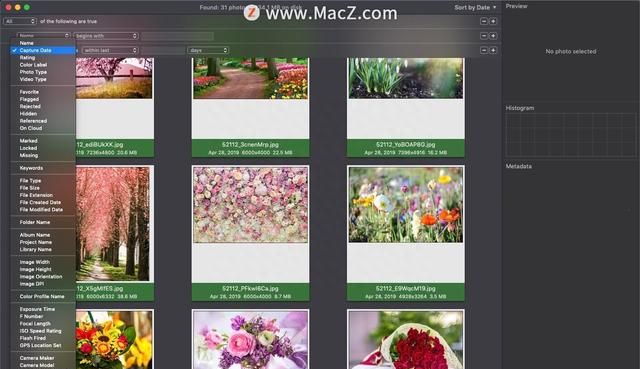Click the text field beside 'begins with'
640x369 pixels.
coord(177,36)
